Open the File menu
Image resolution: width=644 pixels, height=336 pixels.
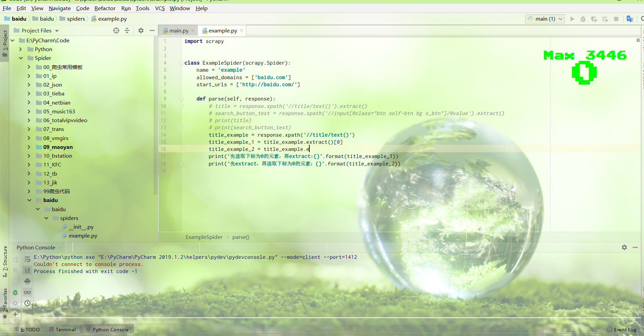7,8
